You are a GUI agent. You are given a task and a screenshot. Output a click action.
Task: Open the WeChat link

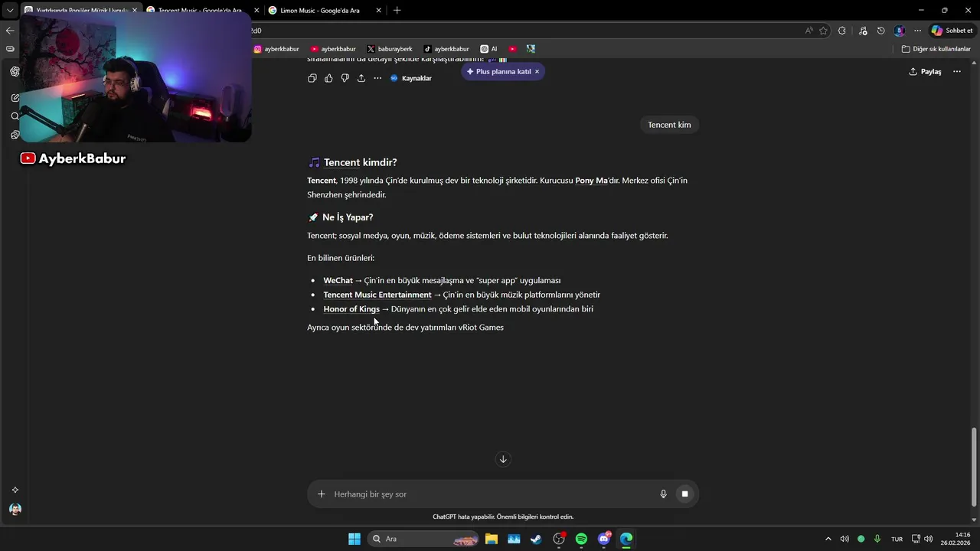338,280
